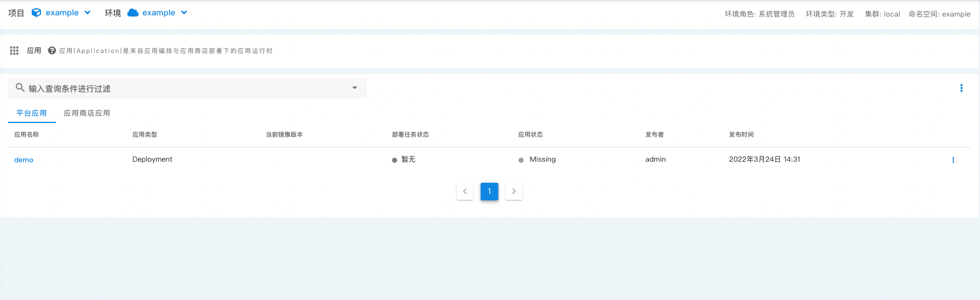Switch to the 平台应用 tab

(32, 113)
